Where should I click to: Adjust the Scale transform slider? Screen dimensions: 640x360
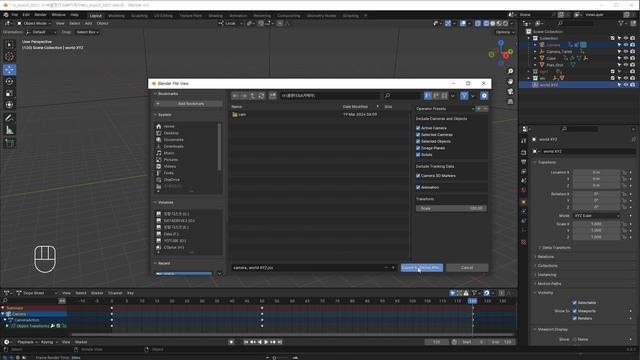pos(451,209)
